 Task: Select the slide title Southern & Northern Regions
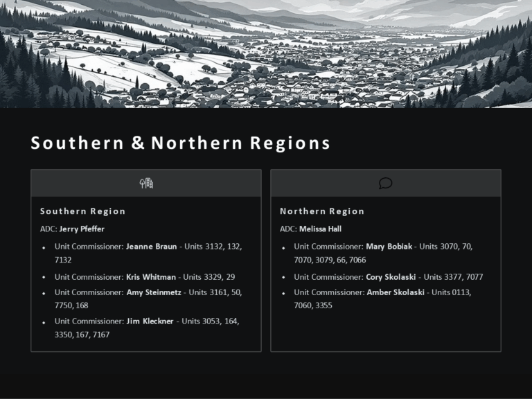click(x=180, y=143)
